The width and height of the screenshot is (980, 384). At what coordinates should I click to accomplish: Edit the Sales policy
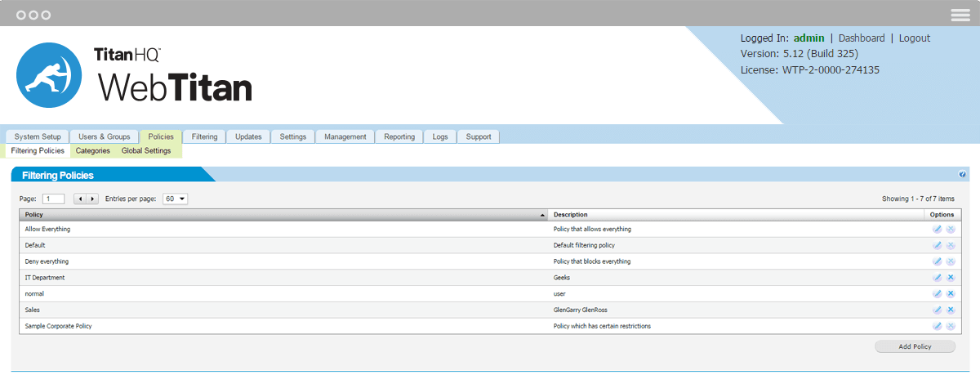[938, 310]
